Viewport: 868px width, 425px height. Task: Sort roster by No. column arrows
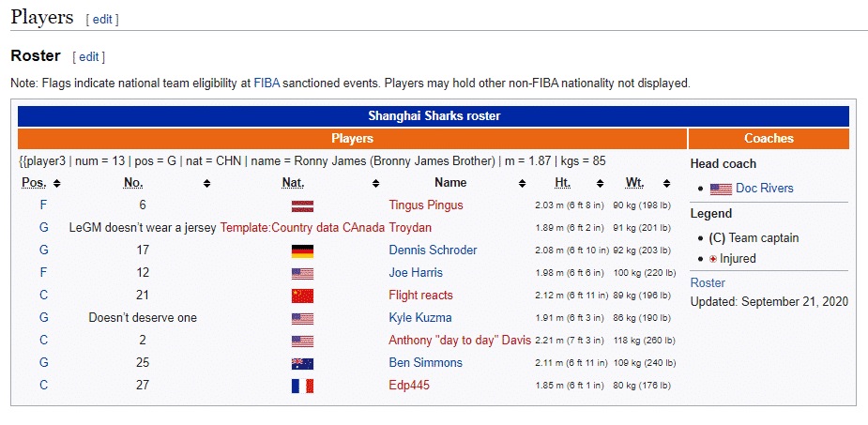[x=206, y=183]
